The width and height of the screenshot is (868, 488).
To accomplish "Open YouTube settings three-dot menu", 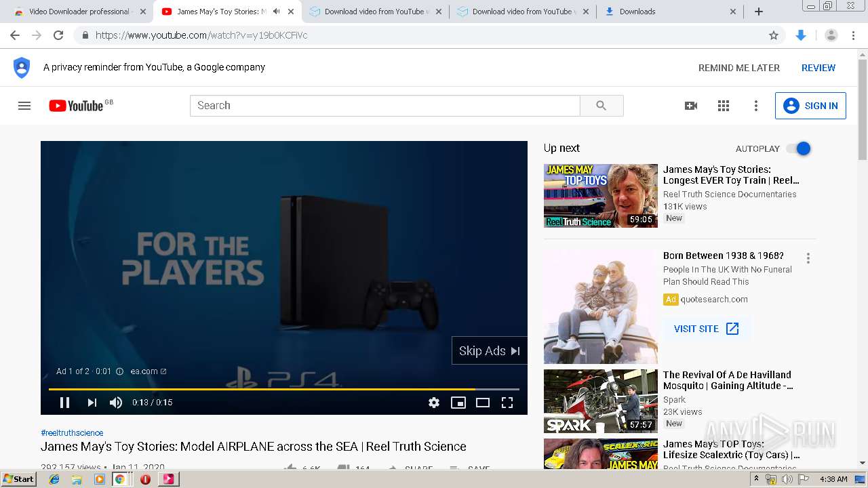I will pyautogui.click(x=756, y=106).
